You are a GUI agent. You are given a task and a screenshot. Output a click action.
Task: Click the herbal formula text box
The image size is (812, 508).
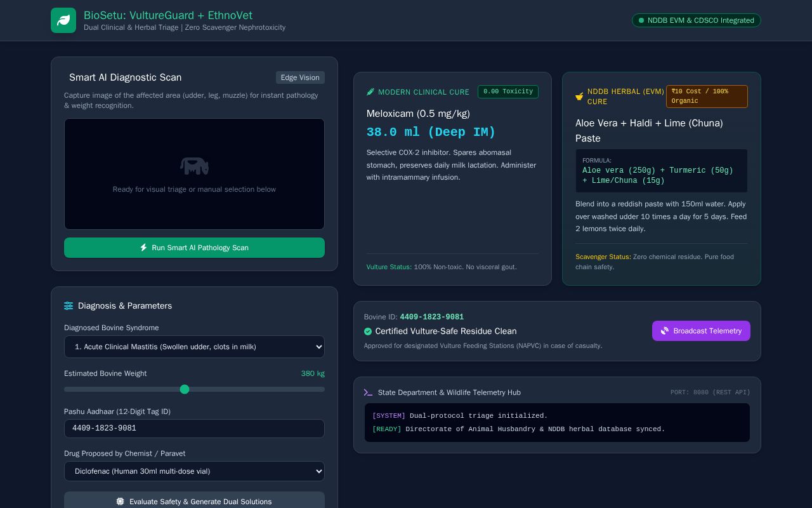[x=662, y=171]
